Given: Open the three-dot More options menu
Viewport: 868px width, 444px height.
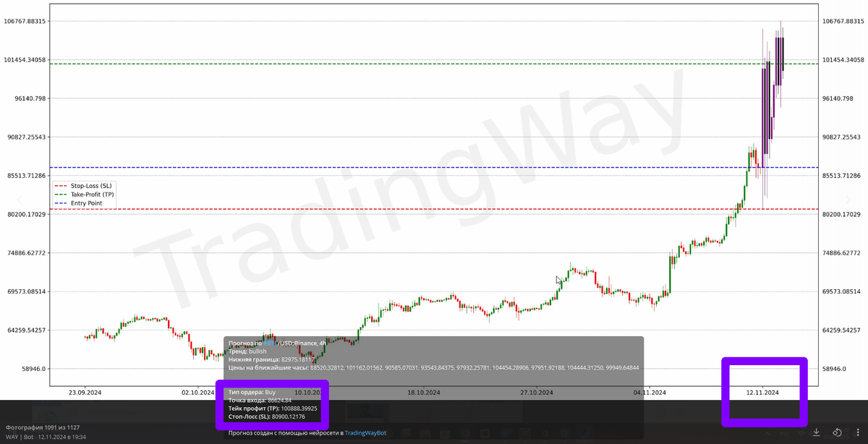Looking at the screenshot, I should click(858, 432).
